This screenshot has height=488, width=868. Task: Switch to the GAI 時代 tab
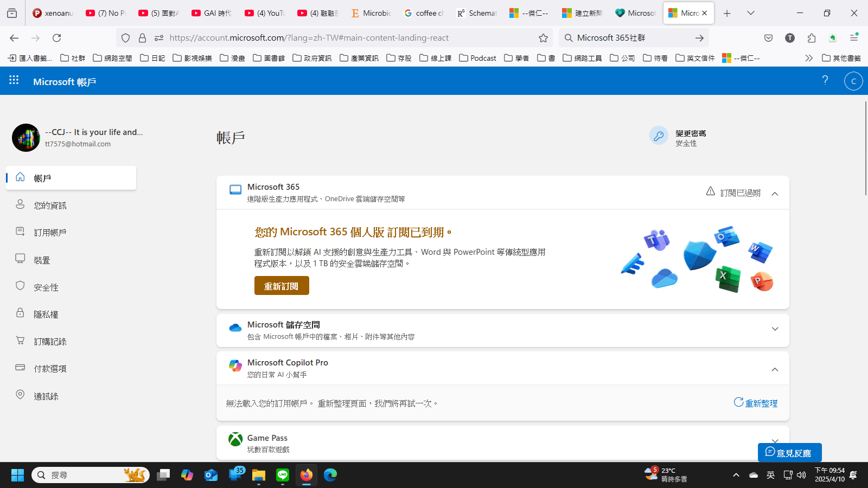212,13
